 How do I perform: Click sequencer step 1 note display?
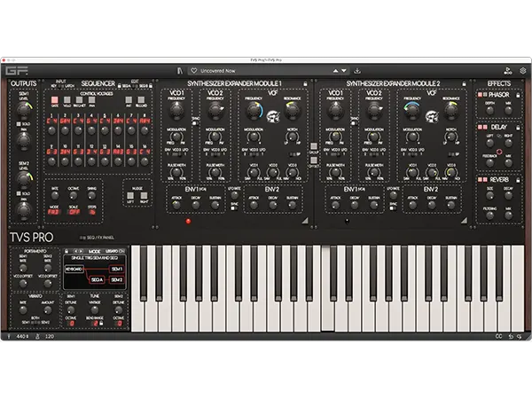point(51,121)
